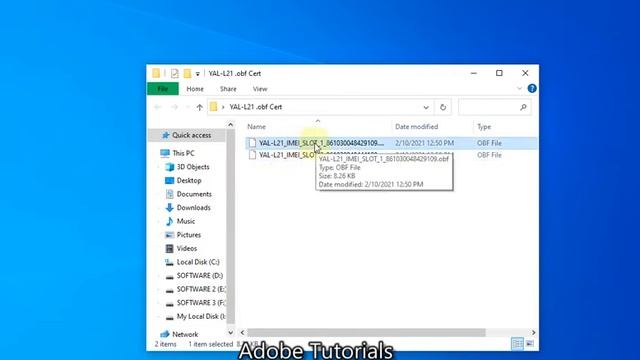Open the Videos folder
This screenshot has height=360, width=640.
point(187,248)
